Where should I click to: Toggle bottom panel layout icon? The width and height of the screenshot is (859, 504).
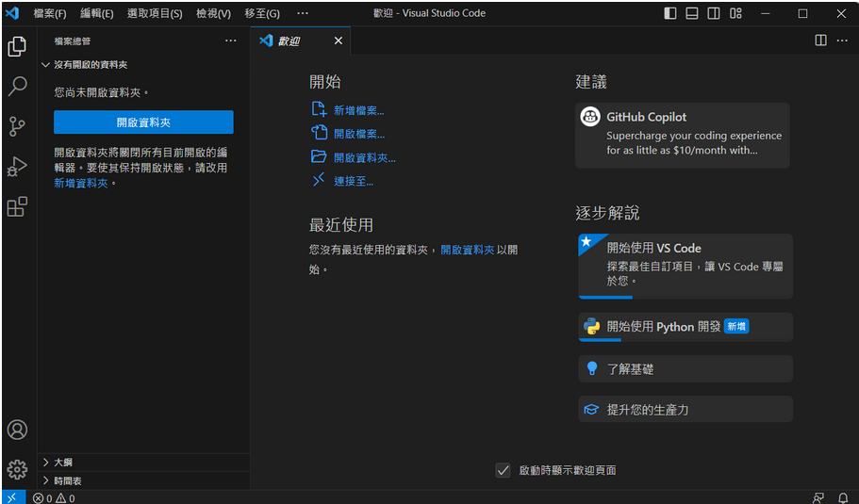click(x=692, y=13)
